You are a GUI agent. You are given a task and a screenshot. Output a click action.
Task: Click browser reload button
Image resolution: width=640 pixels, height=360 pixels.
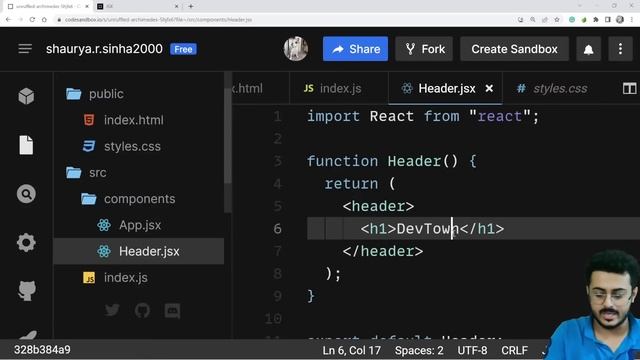pos(32,20)
